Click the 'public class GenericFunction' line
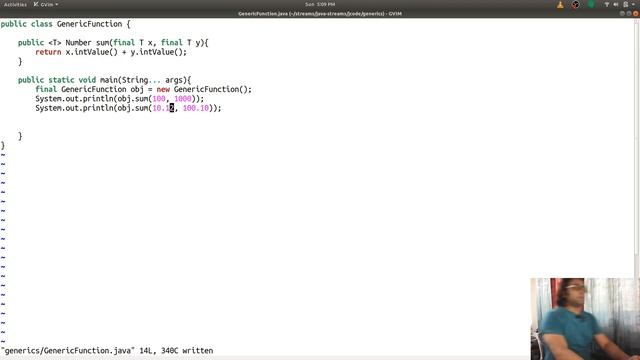 65,24
